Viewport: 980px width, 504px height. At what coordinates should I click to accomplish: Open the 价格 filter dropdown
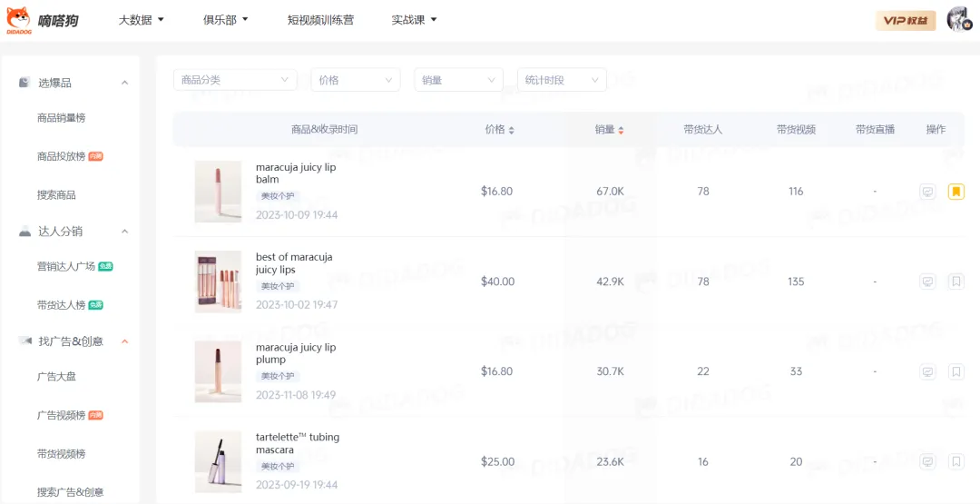(x=356, y=80)
